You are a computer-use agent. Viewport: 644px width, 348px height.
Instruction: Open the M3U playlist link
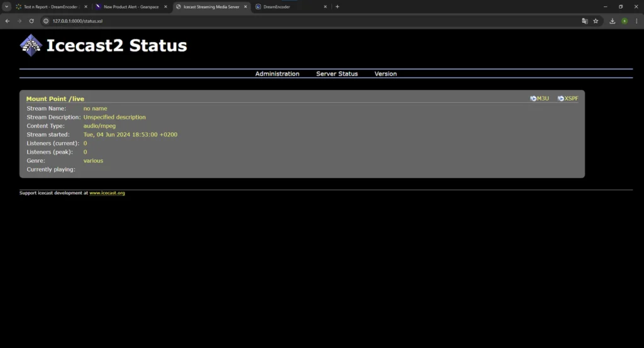[539, 99]
